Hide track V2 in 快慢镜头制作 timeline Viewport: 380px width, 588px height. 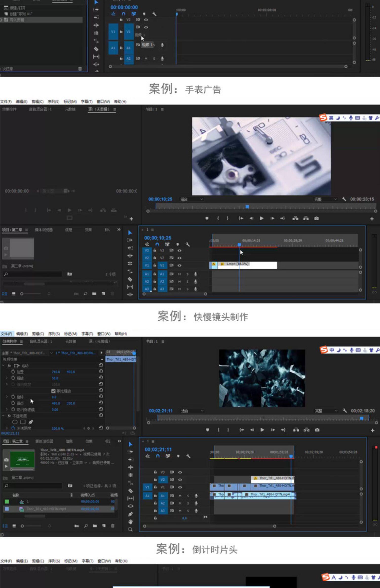coord(180,479)
